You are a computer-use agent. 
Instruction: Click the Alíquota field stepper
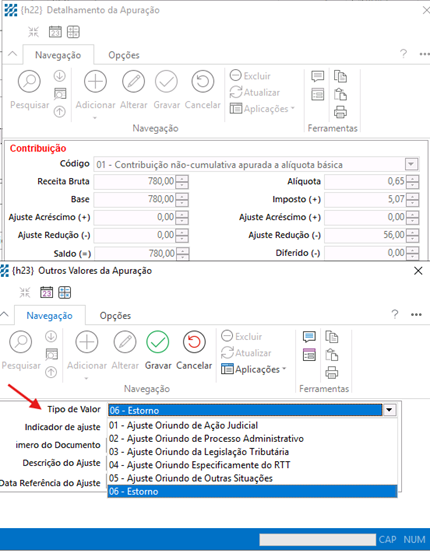pyautogui.click(x=412, y=182)
